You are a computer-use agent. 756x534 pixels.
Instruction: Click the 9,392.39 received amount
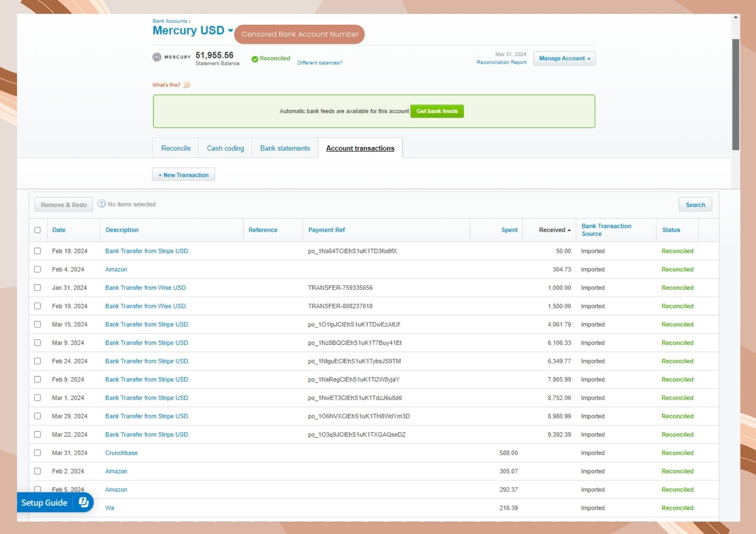pyautogui.click(x=559, y=435)
